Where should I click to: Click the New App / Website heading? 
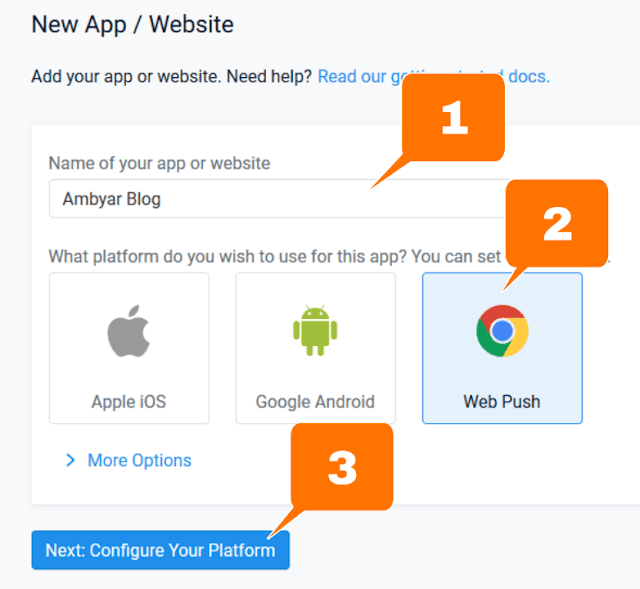(x=133, y=24)
